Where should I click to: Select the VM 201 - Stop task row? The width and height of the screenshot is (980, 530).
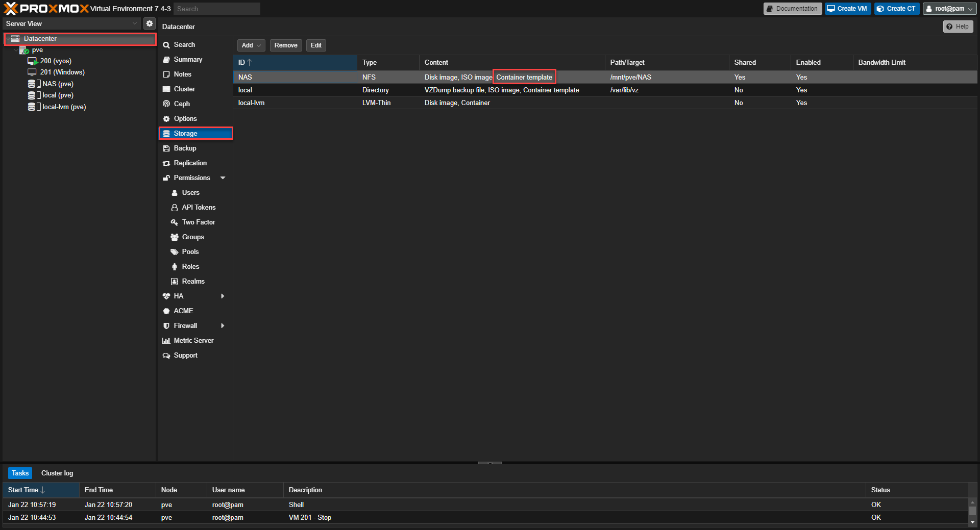click(x=485, y=518)
